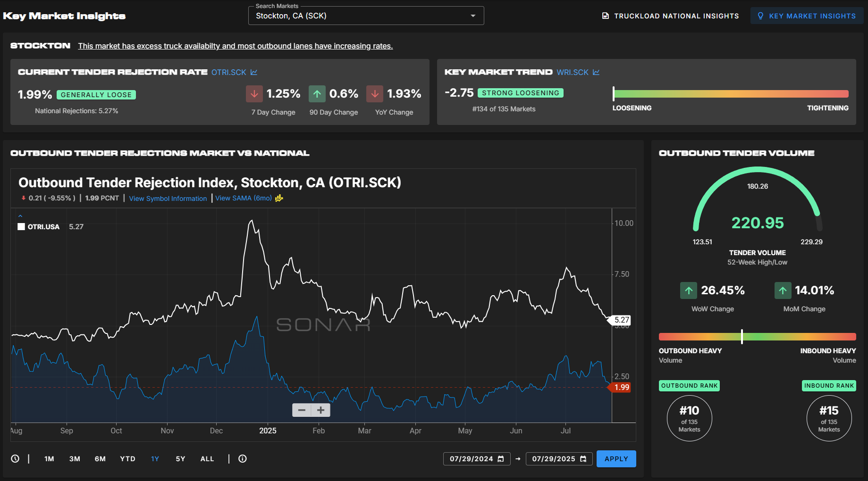The height and width of the screenshot is (481, 868).
Task: Open the start date calendar icon
Action: (501, 459)
